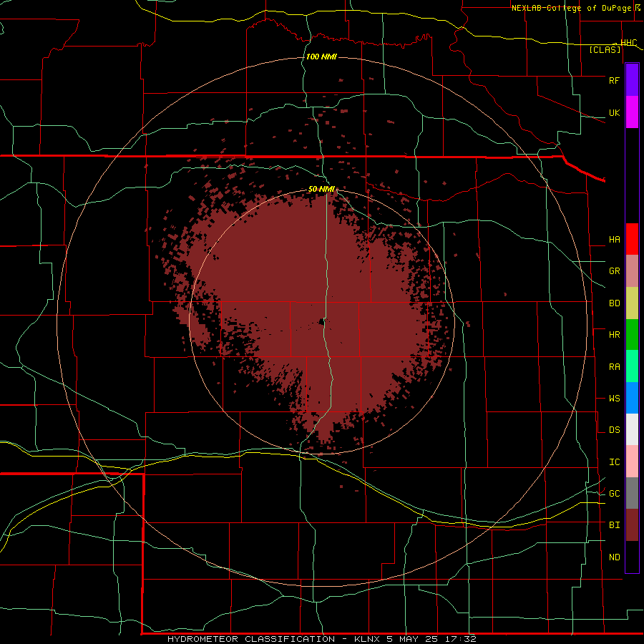The image size is (644, 644).
Task: Click the HA legend label
Action: [x=614, y=240]
